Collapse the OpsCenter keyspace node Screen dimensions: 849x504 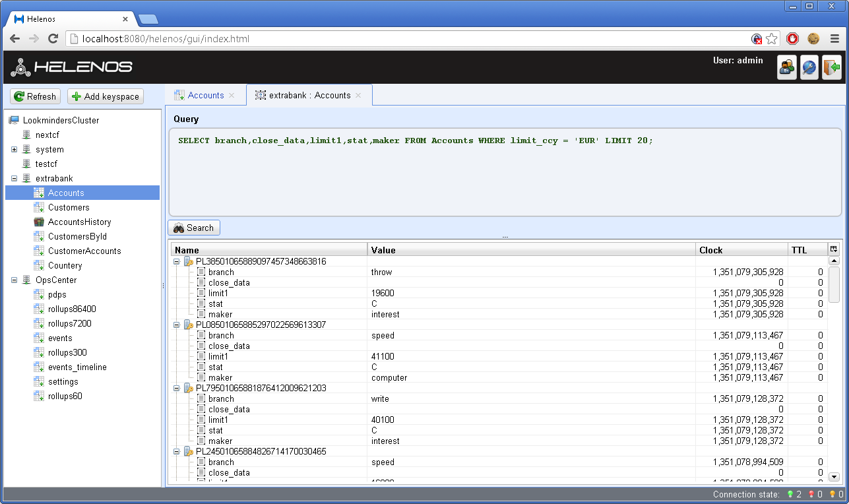click(x=13, y=280)
